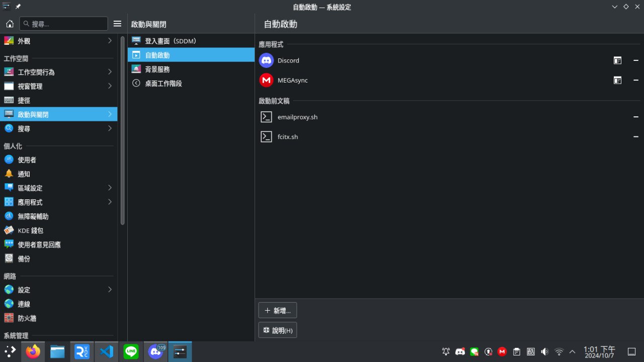
Task: Expand the 區域設定 category
Action: click(x=58, y=188)
